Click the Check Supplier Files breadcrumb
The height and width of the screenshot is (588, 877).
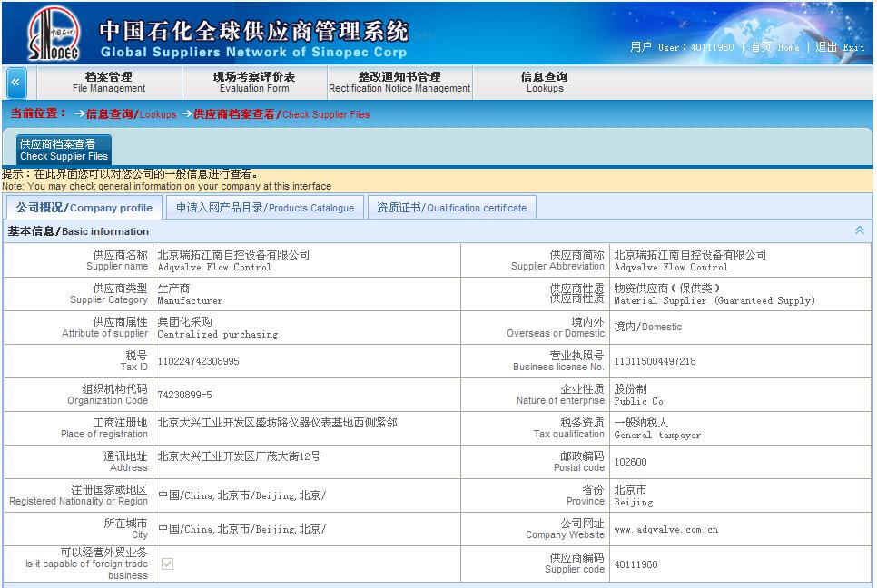click(x=281, y=114)
